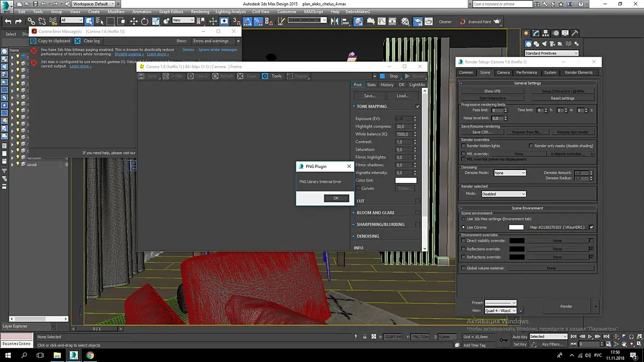Click the Tools icon in Corona frame buffer

(x=265, y=76)
